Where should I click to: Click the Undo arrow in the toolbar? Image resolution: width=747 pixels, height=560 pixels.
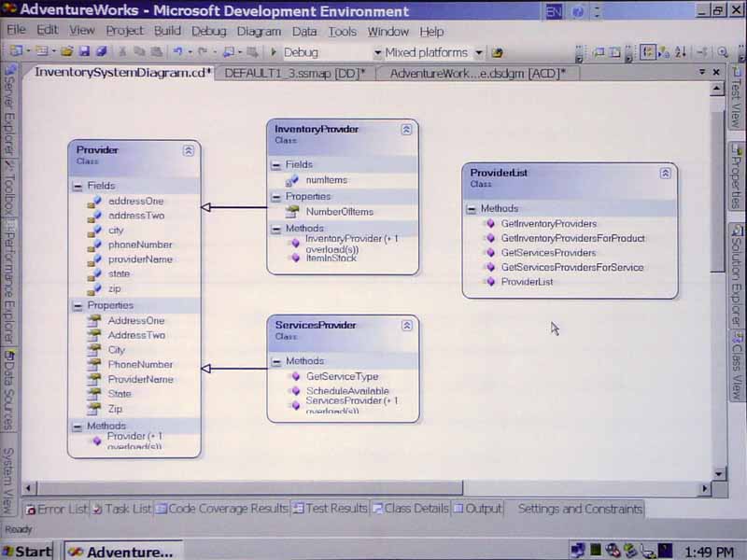[x=178, y=52]
